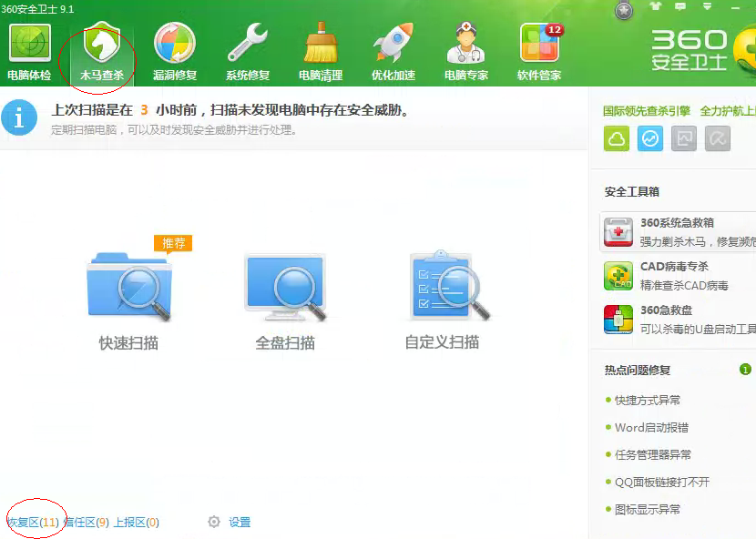Click the 热点问题修复 heading
756x539 pixels.
[x=638, y=371]
